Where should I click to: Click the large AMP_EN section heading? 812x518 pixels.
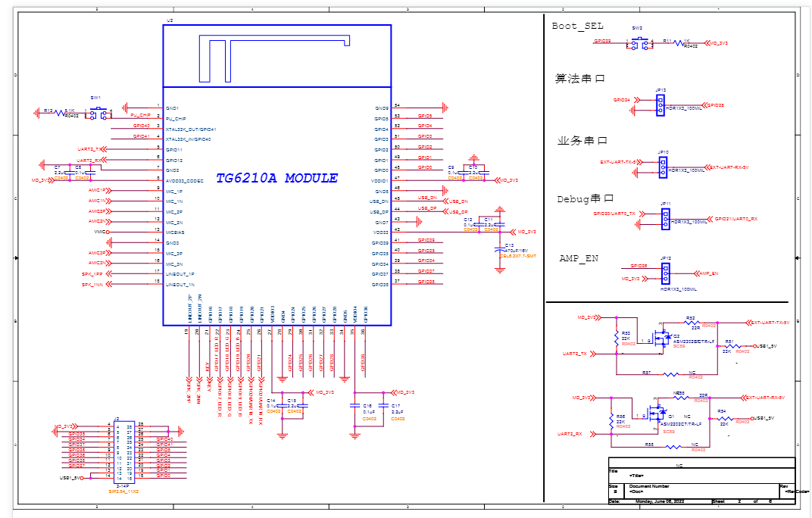coord(579,258)
